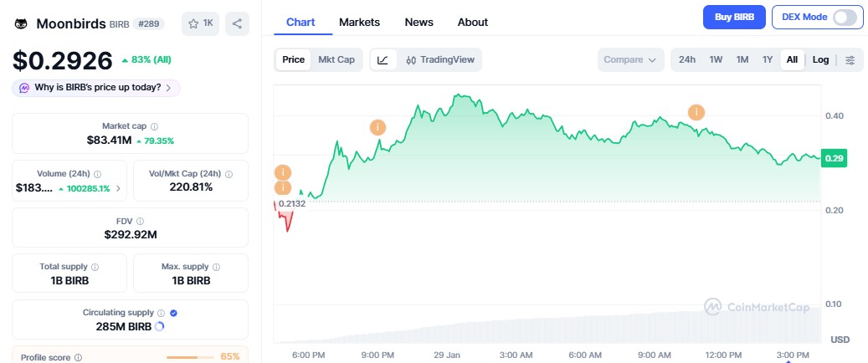This screenshot has width=868, height=363.
Task: Add Moonbirds to watchlist with star button
Action: point(201,23)
